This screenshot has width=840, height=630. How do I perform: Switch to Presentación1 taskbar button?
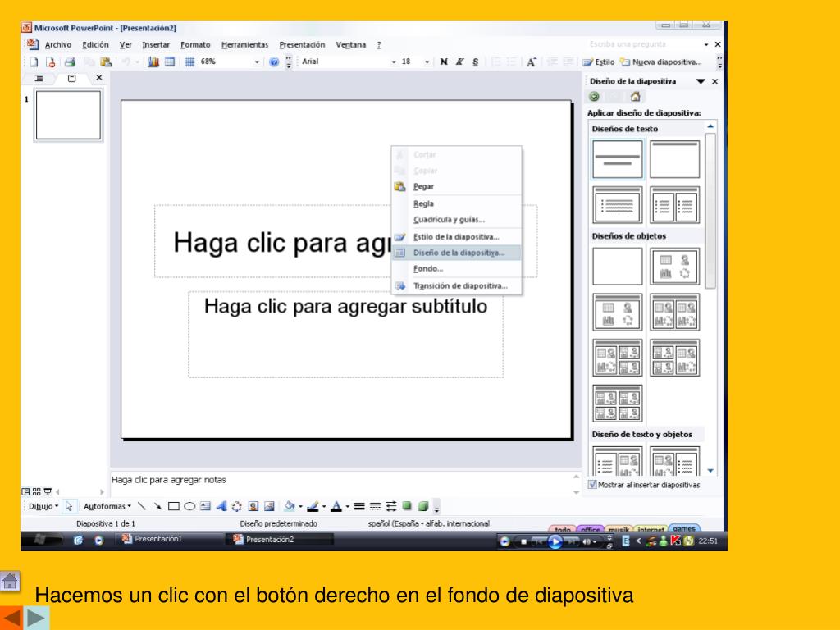pos(168,540)
